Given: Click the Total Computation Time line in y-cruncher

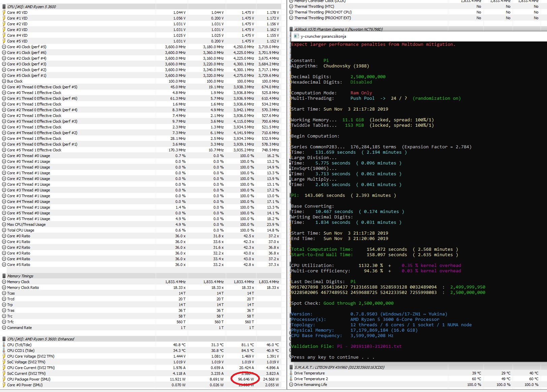Looking at the screenshot, I should (x=374, y=249).
